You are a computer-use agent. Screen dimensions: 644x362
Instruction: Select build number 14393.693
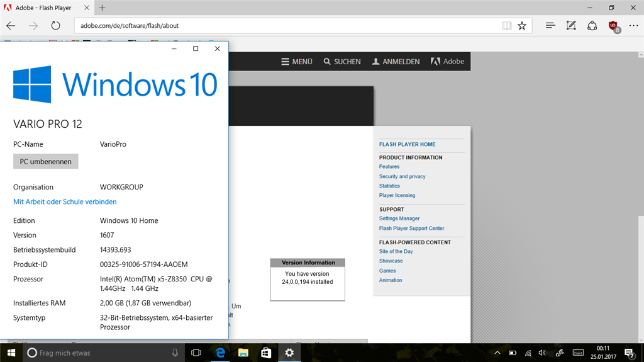[116, 250]
